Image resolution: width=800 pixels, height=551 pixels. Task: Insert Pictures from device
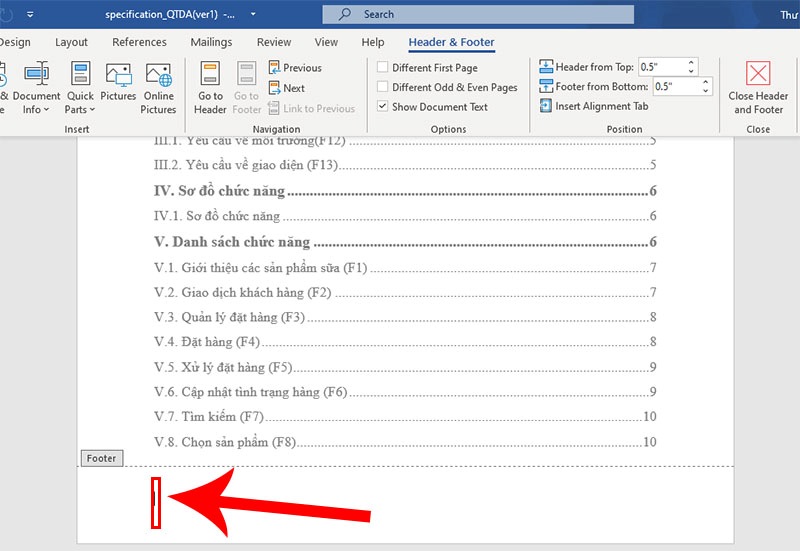pos(118,82)
